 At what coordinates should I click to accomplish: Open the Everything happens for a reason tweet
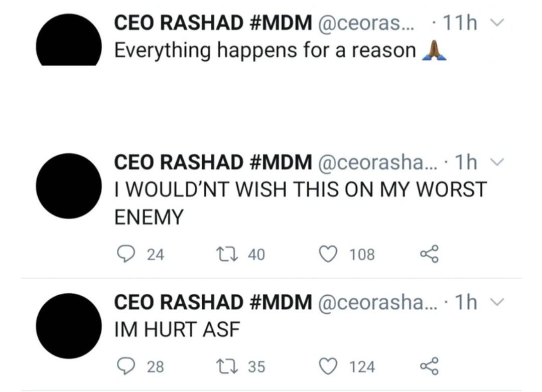(265, 50)
